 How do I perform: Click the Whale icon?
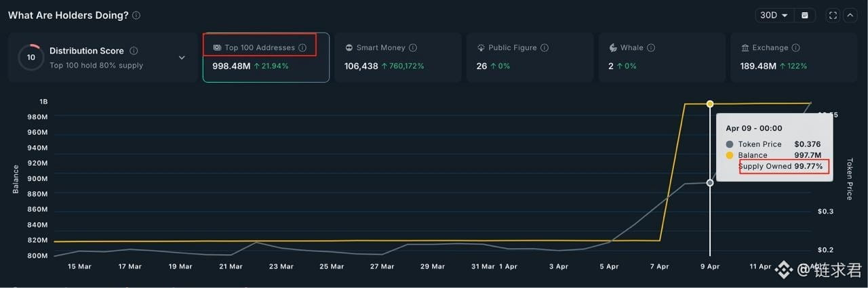tap(613, 48)
